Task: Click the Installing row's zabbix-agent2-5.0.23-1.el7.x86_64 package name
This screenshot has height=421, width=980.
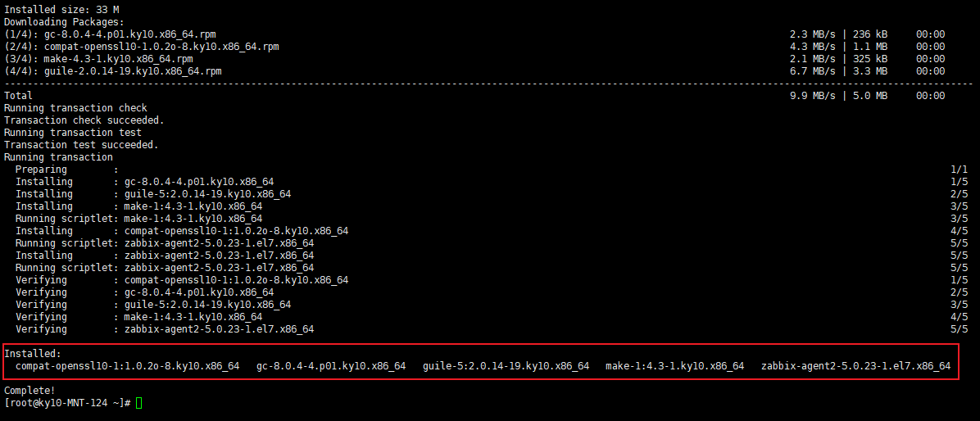Action: [x=220, y=256]
